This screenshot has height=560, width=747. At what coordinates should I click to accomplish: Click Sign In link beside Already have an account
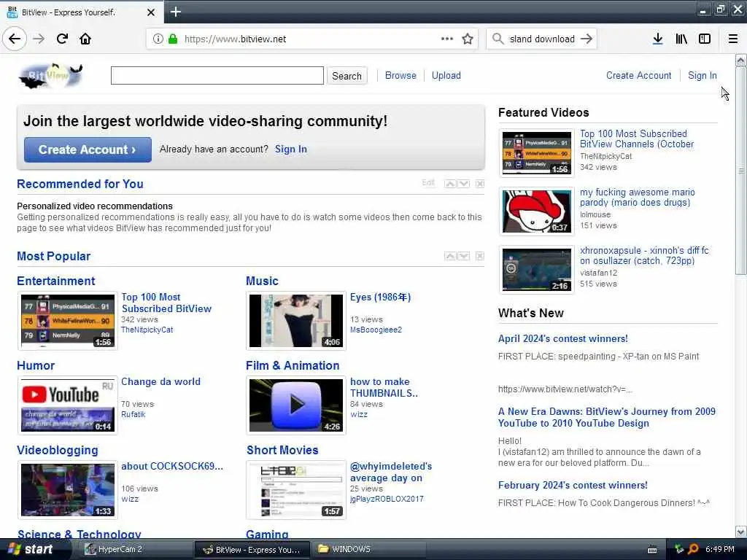(x=290, y=149)
